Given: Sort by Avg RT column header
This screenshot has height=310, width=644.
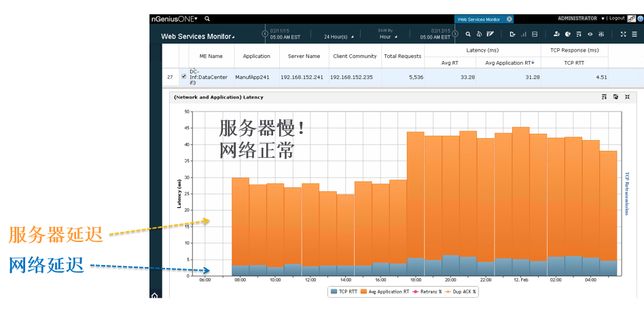Looking at the screenshot, I should pyautogui.click(x=450, y=63).
